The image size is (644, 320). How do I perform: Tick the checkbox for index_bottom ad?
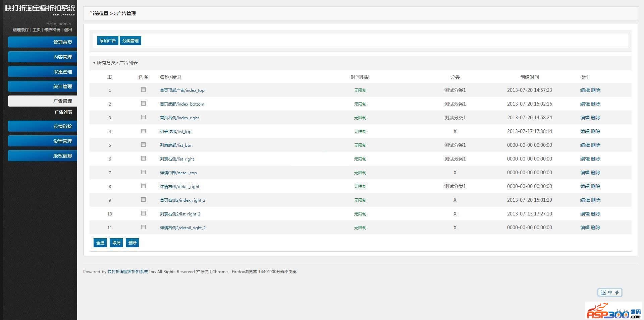143,104
